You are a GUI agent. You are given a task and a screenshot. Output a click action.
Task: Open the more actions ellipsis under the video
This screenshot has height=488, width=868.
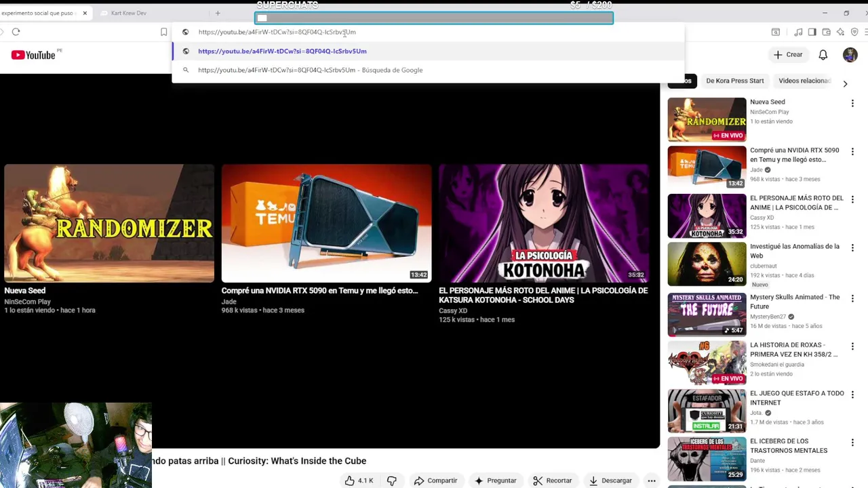(651, 481)
